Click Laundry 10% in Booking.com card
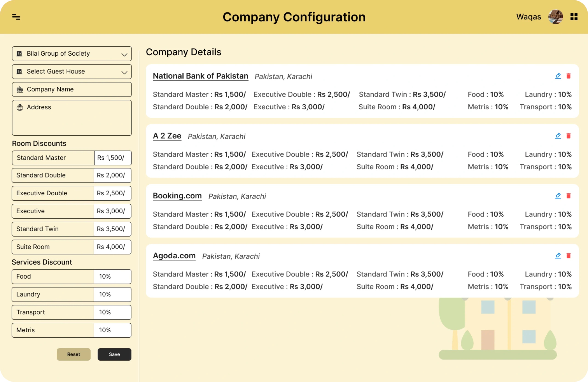588x382 pixels. pyautogui.click(x=548, y=214)
